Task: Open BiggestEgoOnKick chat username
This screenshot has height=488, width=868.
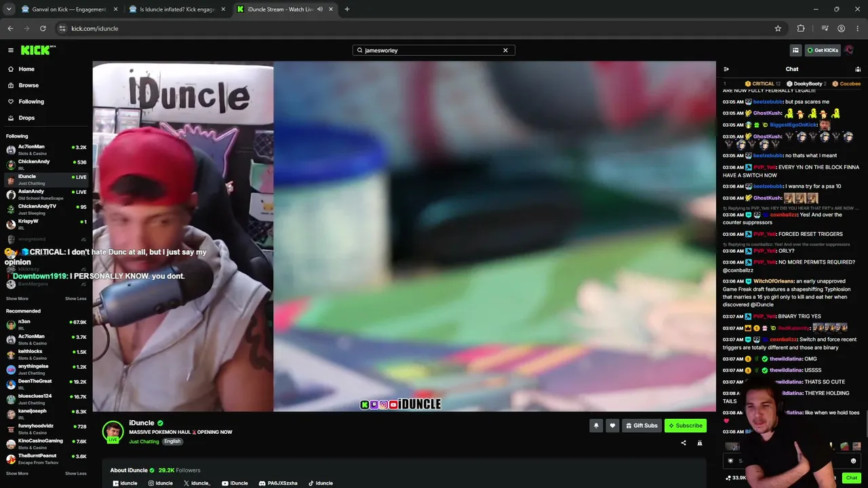Action: point(794,125)
